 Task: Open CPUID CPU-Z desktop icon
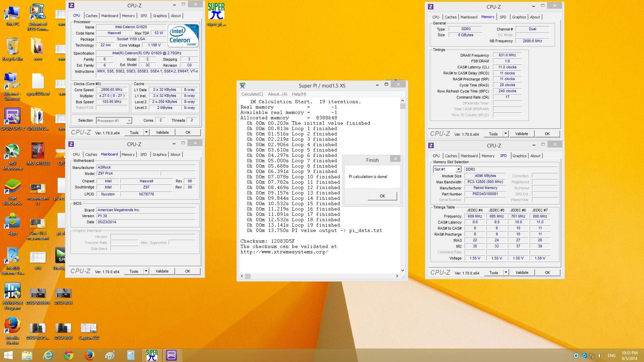(12, 119)
